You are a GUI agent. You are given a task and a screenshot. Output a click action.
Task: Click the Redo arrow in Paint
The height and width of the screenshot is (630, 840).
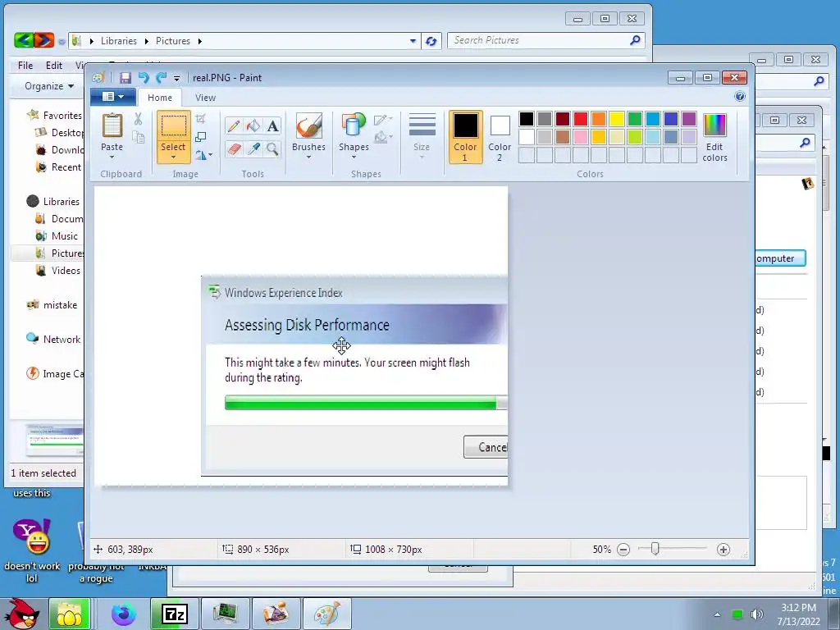162,78
